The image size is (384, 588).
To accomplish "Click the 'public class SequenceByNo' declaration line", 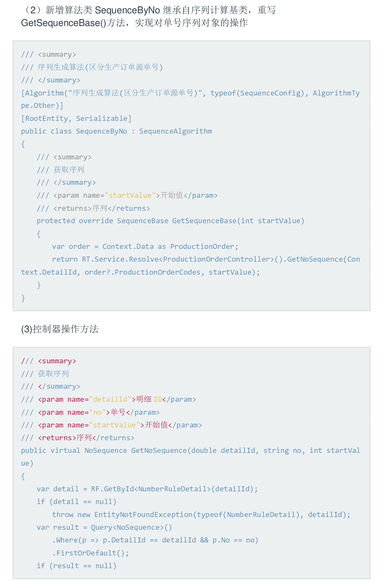I will point(116,131).
